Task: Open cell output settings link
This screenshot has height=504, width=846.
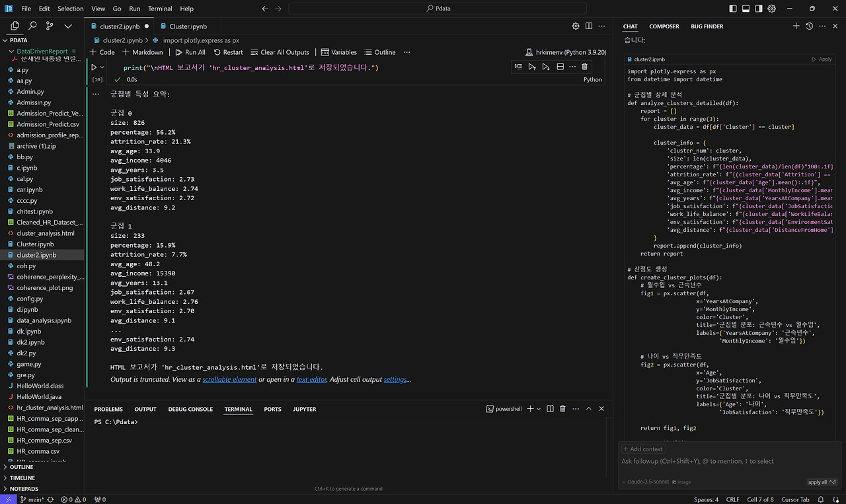Action: tap(396, 379)
